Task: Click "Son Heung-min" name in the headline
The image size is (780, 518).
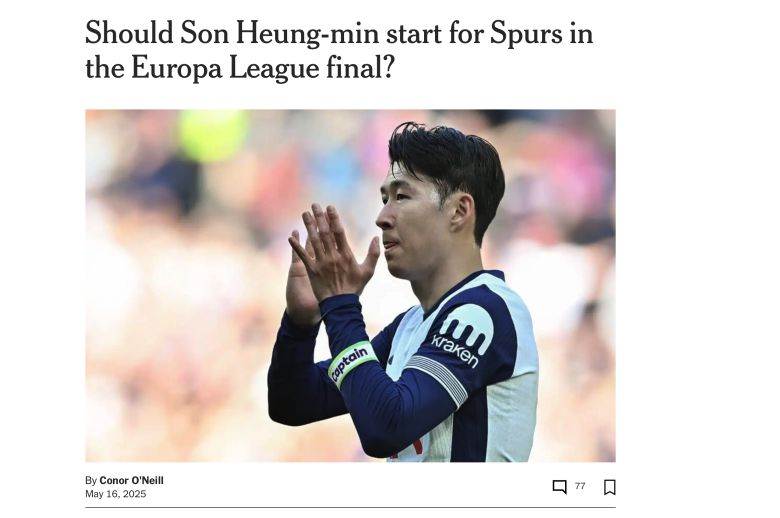Action: [x=280, y=34]
